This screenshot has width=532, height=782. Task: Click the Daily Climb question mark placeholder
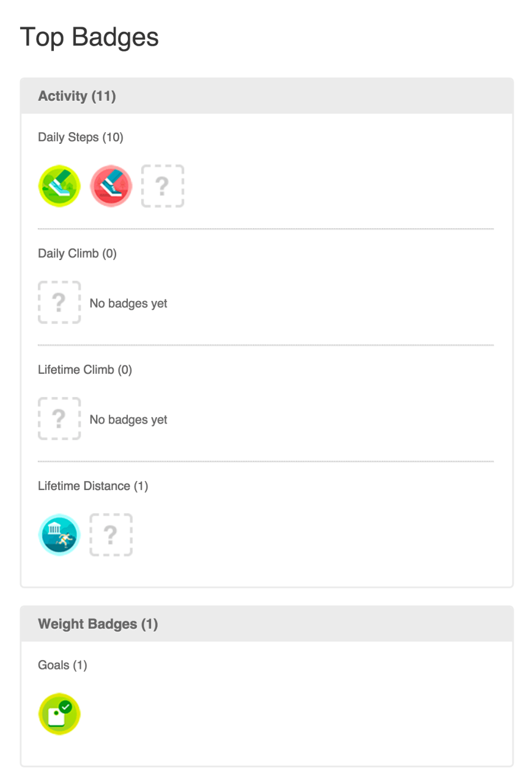click(59, 302)
